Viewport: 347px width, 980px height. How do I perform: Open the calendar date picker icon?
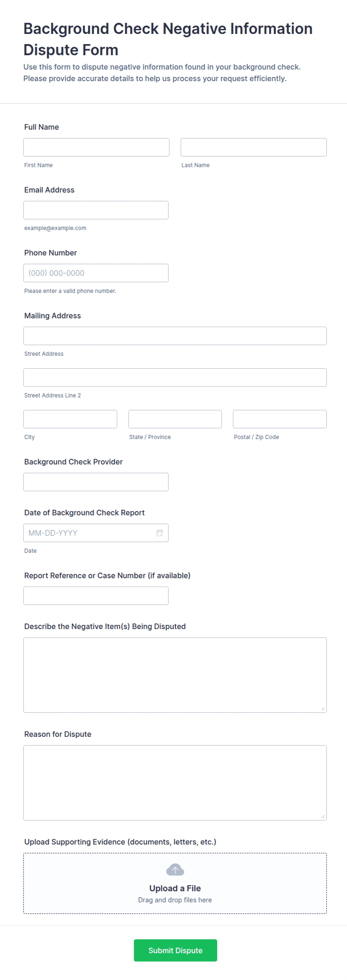click(160, 533)
